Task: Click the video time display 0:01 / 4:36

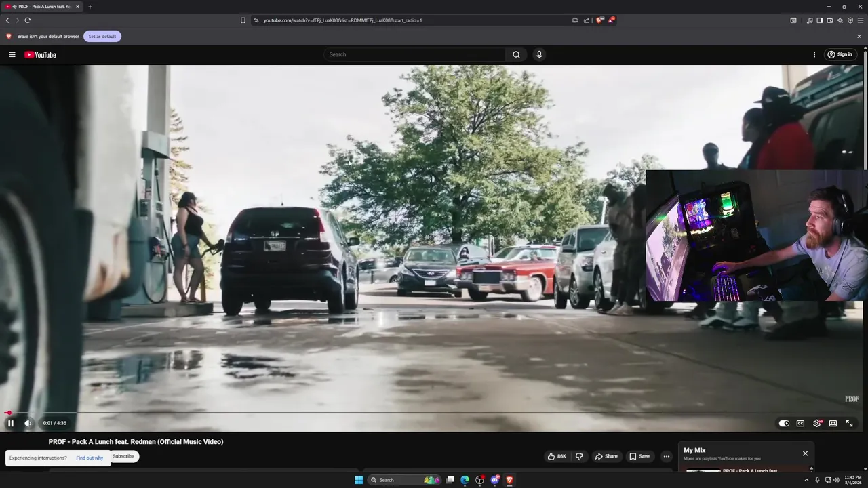Action: (55, 423)
